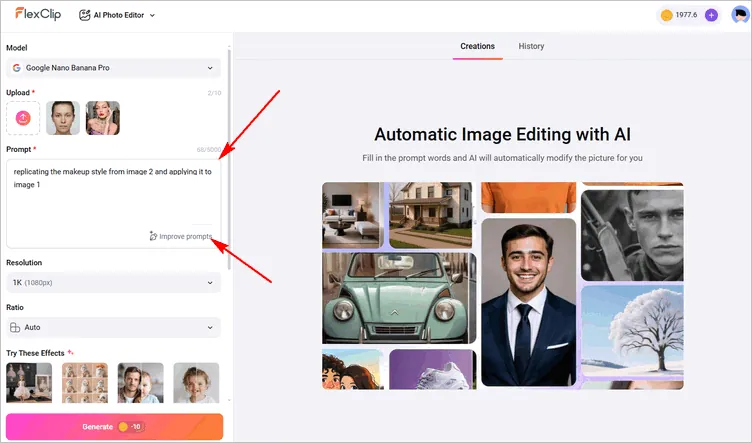Choose the ballerina girl effect thumbnail
This screenshot has width=752, height=443.
pyautogui.click(x=29, y=383)
